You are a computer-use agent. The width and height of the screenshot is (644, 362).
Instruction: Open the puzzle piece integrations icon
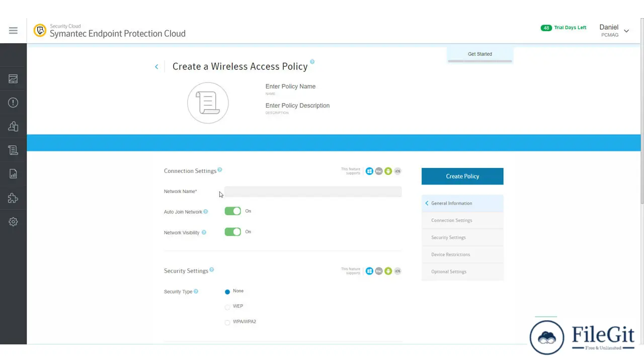pyautogui.click(x=13, y=198)
